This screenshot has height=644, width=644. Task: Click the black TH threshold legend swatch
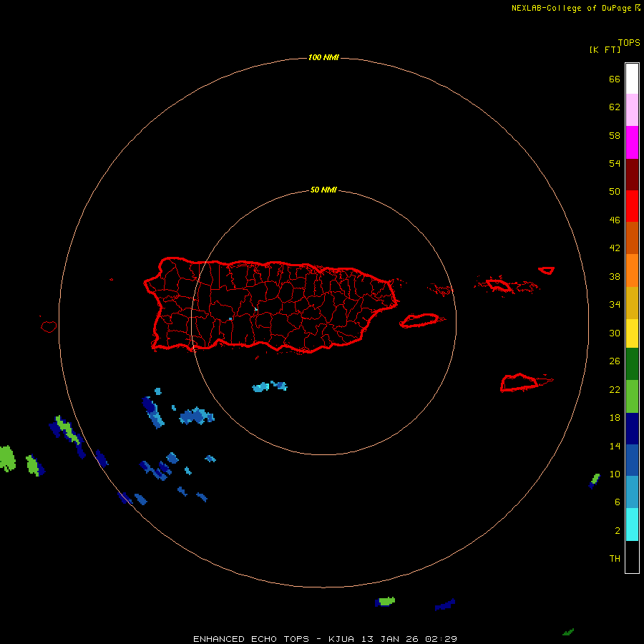tap(632, 557)
